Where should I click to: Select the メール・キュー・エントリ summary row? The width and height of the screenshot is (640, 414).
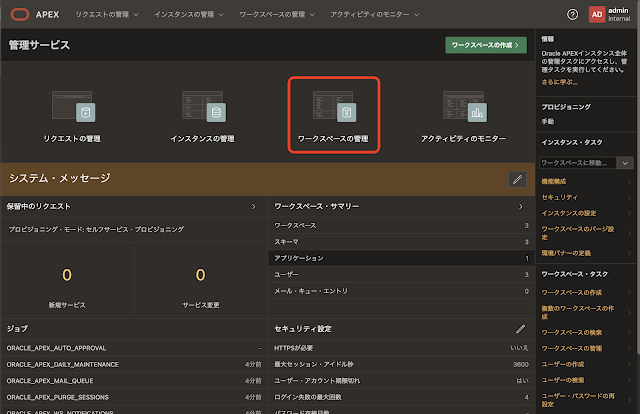(x=401, y=291)
